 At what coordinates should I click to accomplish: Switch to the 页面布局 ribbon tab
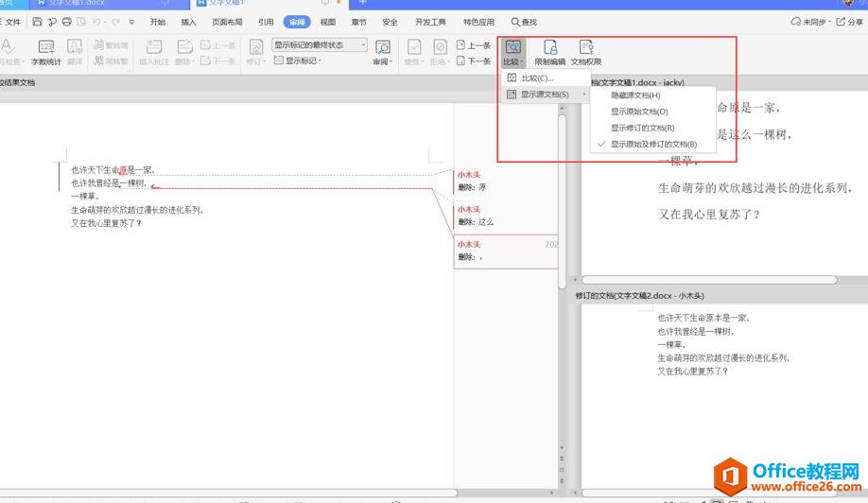(227, 22)
